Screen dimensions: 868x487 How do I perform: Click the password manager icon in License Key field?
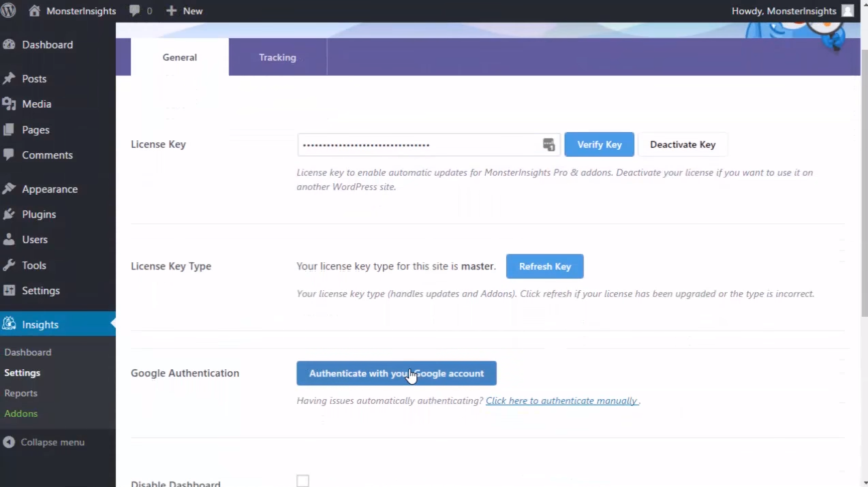pos(548,144)
